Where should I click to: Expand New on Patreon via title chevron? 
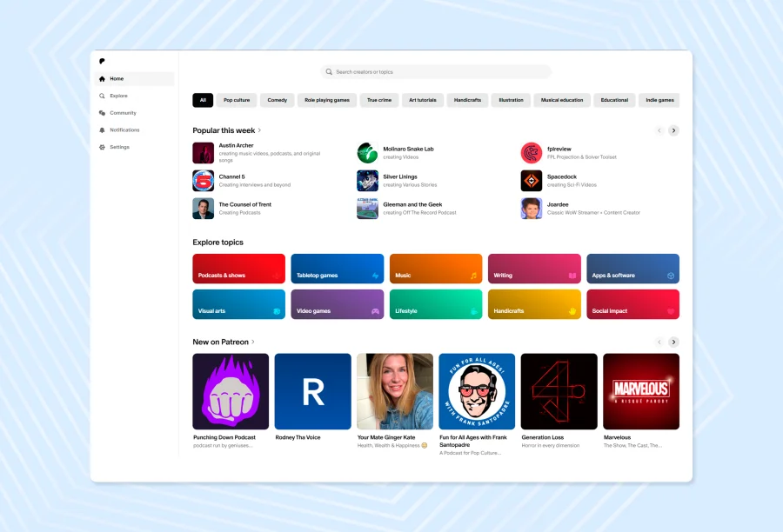[253, 342]
